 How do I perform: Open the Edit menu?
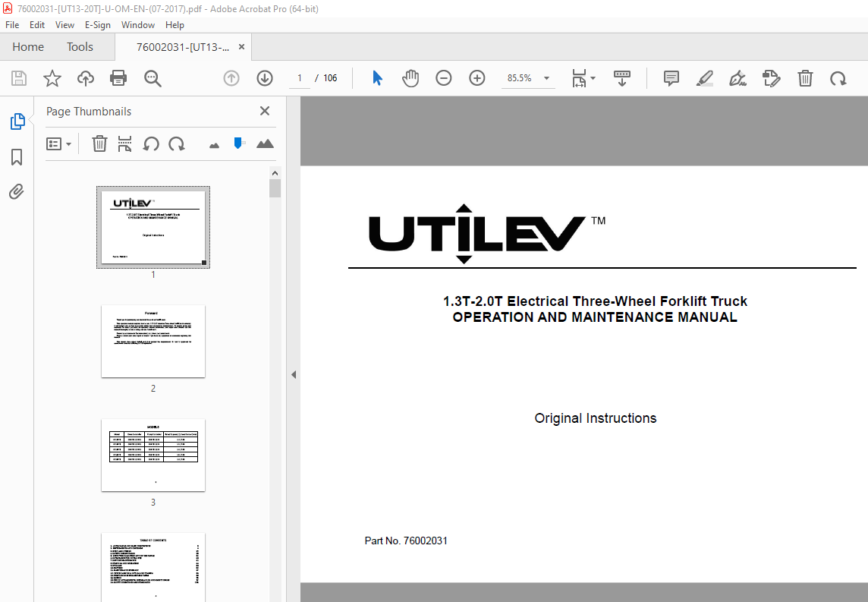(37, 25)
